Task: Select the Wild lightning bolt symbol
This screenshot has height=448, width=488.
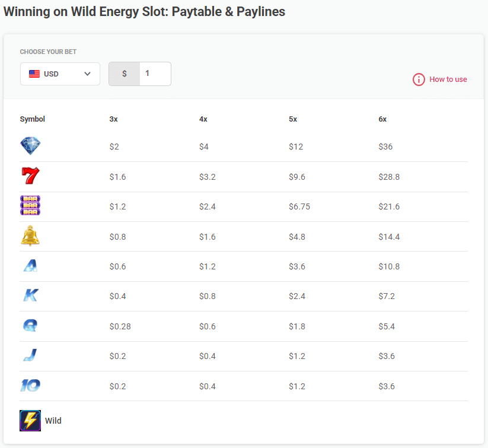Action: click(x=30, y=420)
